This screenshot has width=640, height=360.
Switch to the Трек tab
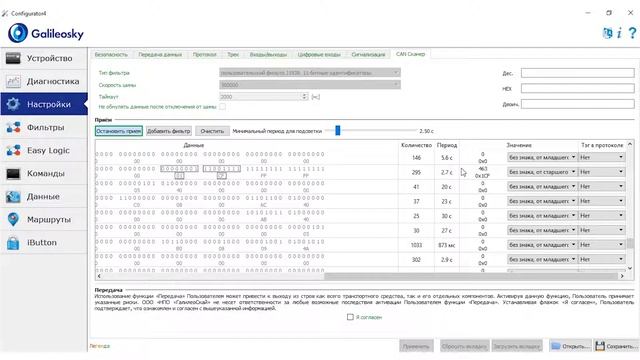(233, 54)
